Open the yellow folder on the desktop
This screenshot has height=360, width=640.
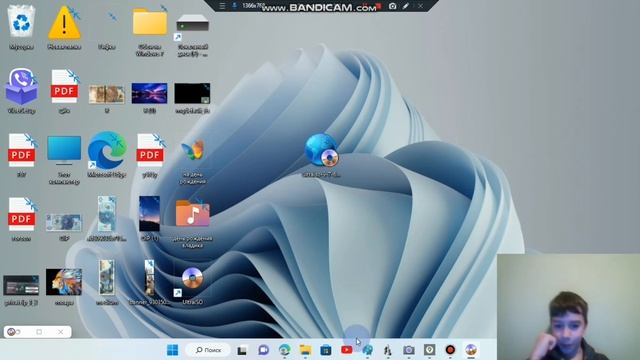pyautogui.click(x=150, y=22)
